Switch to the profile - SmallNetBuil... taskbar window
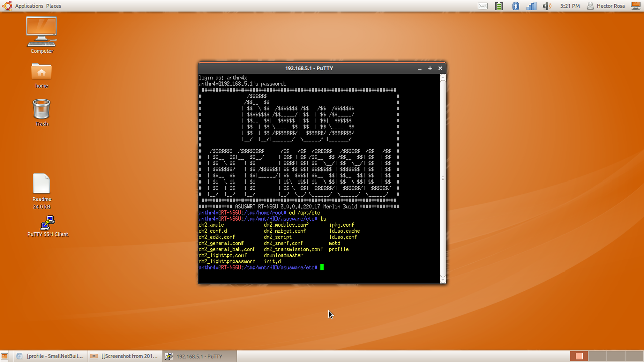Image resolution: width=644 pixels, height=362 pixels. coord(49,356)
